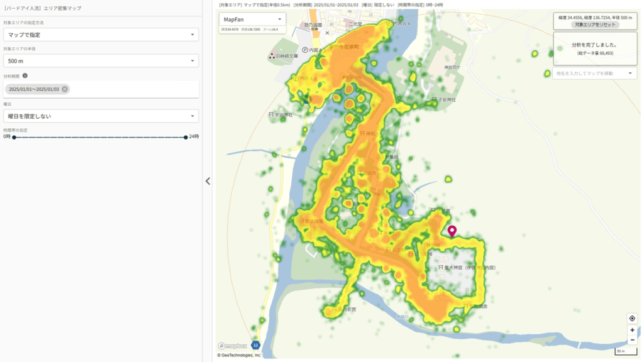
Task: Click the 0時 start handle of the time slider
Action: pos(13,136)
